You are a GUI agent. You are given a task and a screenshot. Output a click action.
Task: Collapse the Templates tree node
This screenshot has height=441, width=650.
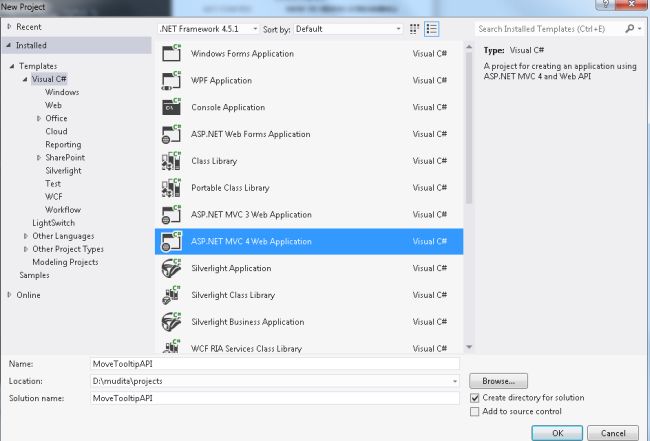tap(12, 66)
